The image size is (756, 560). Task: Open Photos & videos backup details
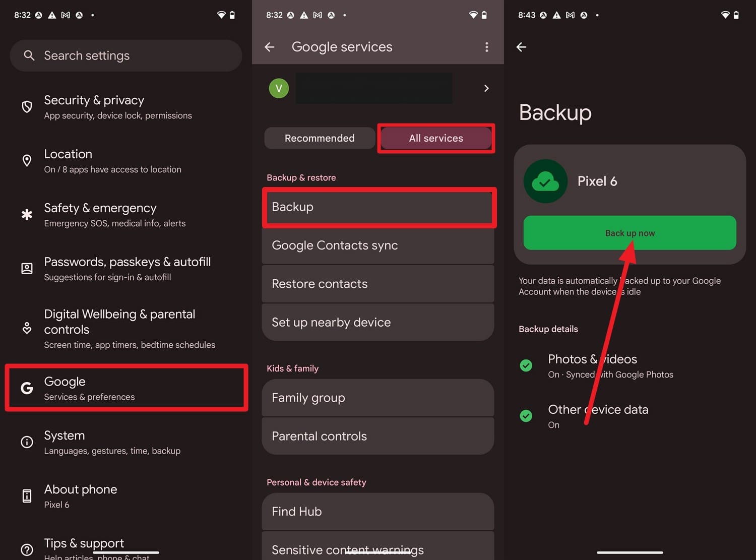pyautogui.click(x=630, y=366)
